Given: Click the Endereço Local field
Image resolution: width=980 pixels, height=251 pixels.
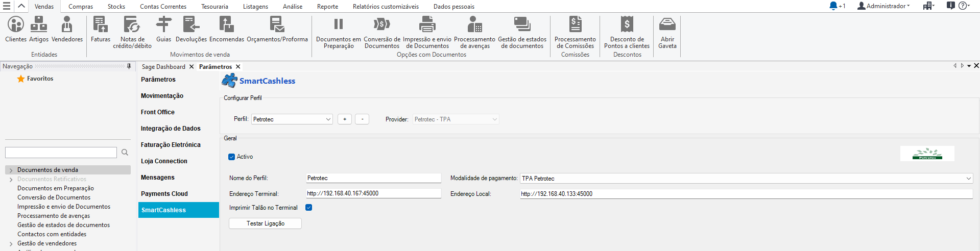Looking at the screenshot, I should 746,194.
